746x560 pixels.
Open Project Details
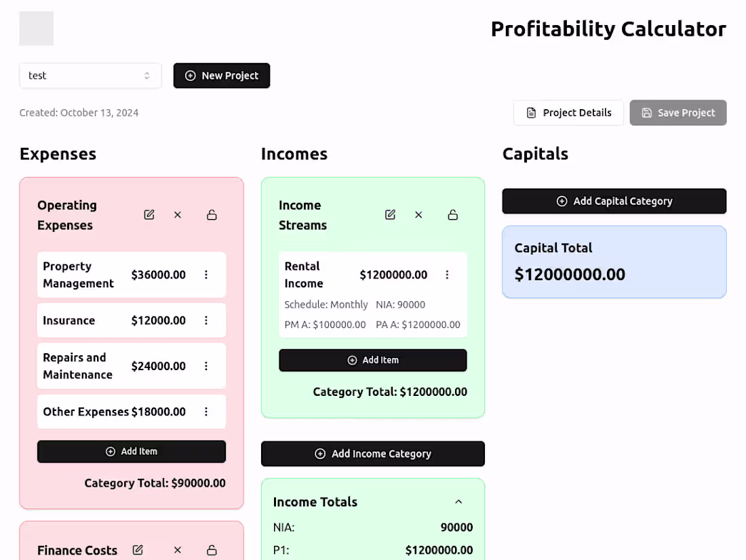coord(568,113)
